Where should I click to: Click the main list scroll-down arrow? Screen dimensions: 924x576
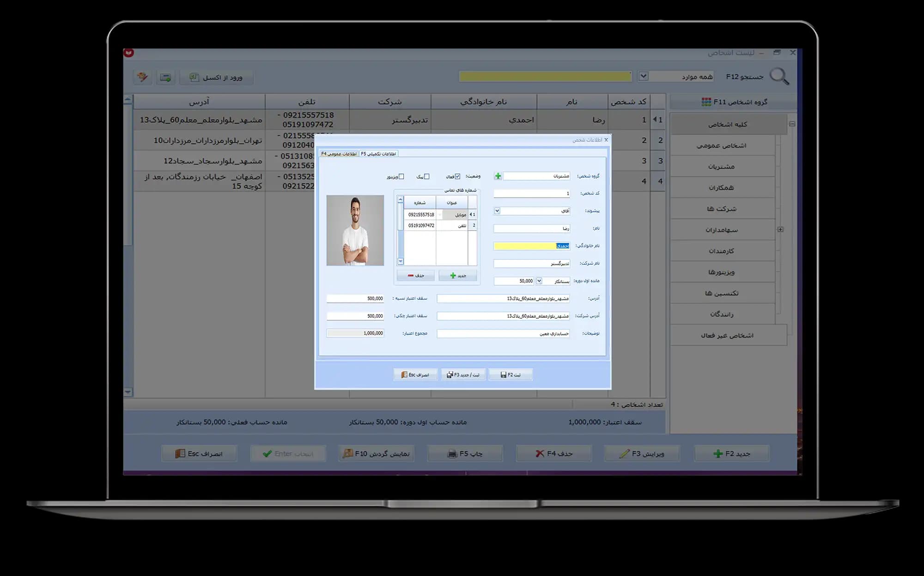(128, 392)
